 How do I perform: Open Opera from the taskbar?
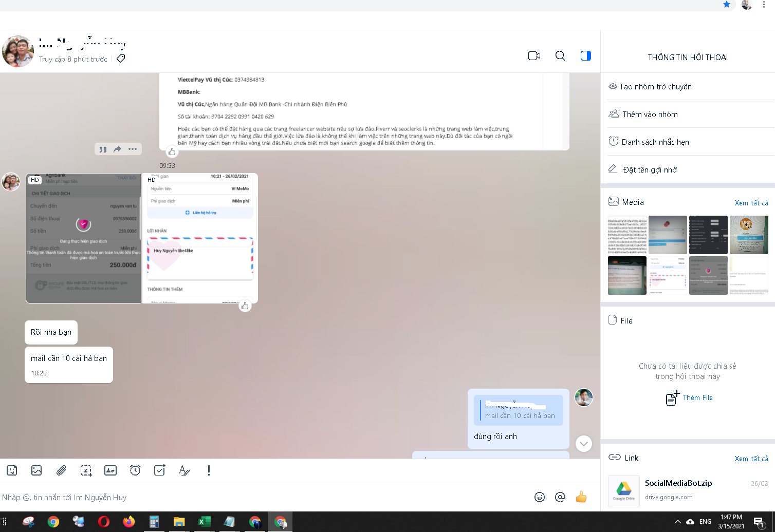coord(103,522)
